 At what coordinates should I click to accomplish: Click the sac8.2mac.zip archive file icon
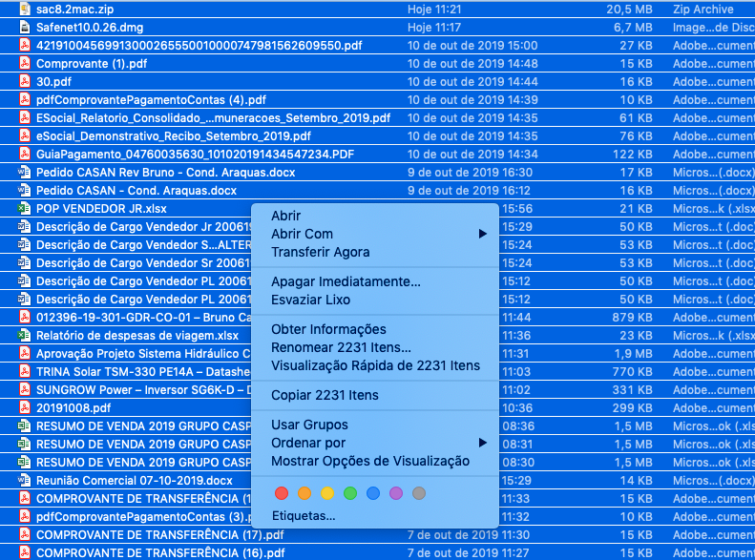pos(25,9)
